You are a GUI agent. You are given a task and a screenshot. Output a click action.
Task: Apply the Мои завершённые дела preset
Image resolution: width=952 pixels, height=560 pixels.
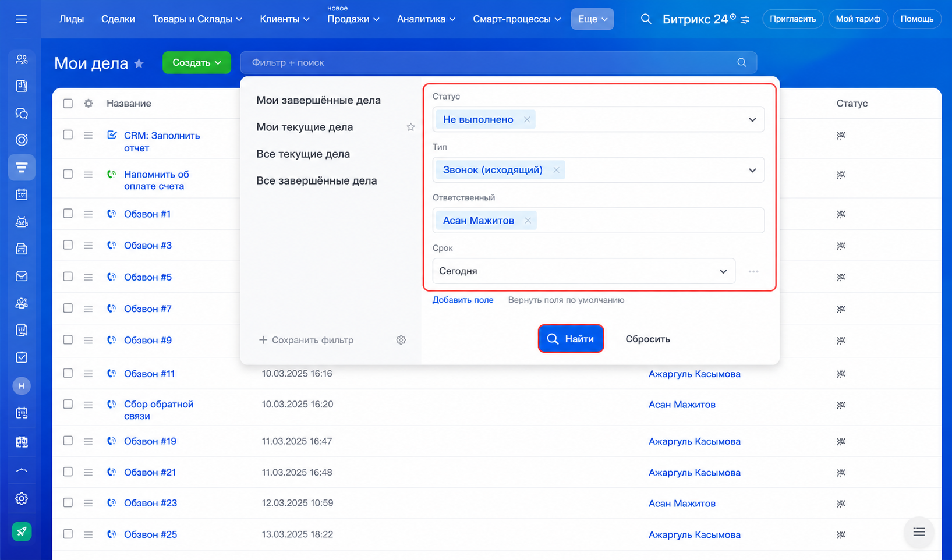(318, 100)
